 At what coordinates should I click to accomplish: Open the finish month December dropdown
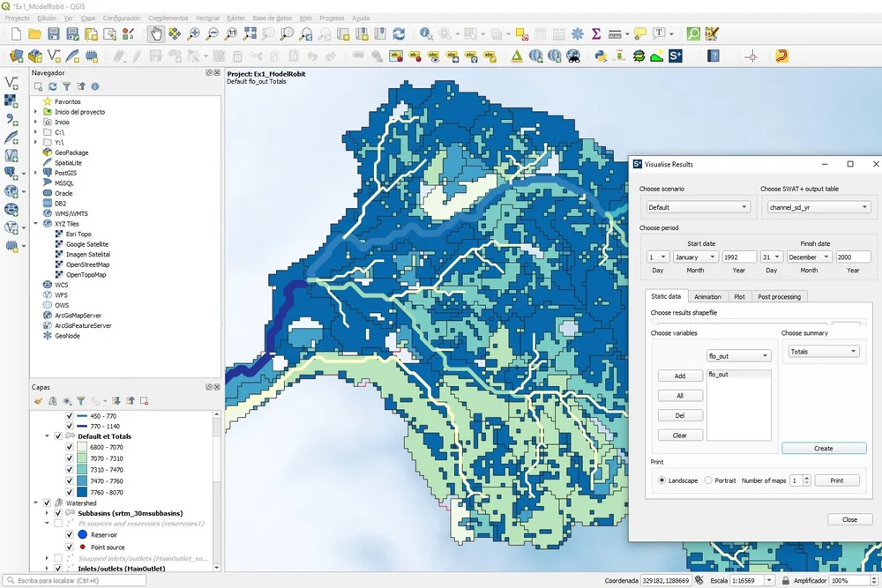tap(809, 257)
